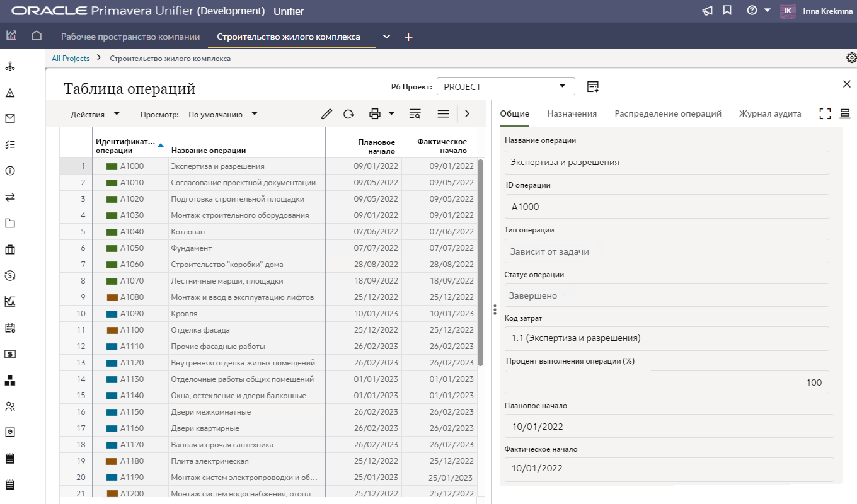Open the Журнал аудита tab
The height and width of the screenshot is (504, 857).
[770, 114]
